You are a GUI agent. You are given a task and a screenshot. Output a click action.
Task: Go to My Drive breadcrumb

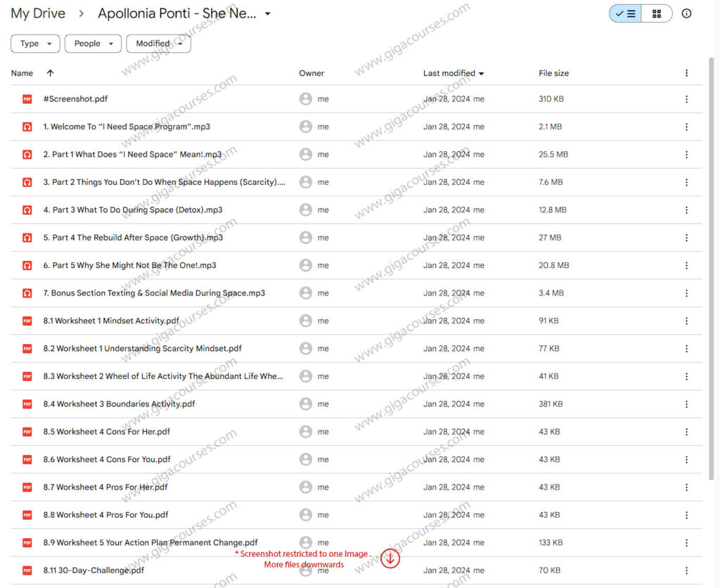tap(38, 13)
